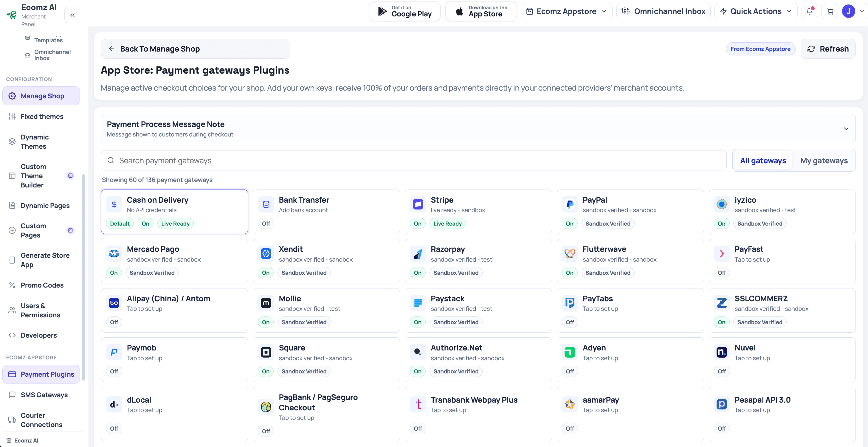Open the shopping cart icon

click(830, 11)
